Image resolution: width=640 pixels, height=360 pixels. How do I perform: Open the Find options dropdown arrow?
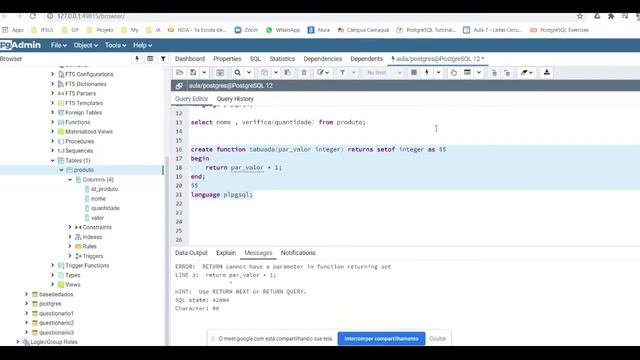coord(249,73)
